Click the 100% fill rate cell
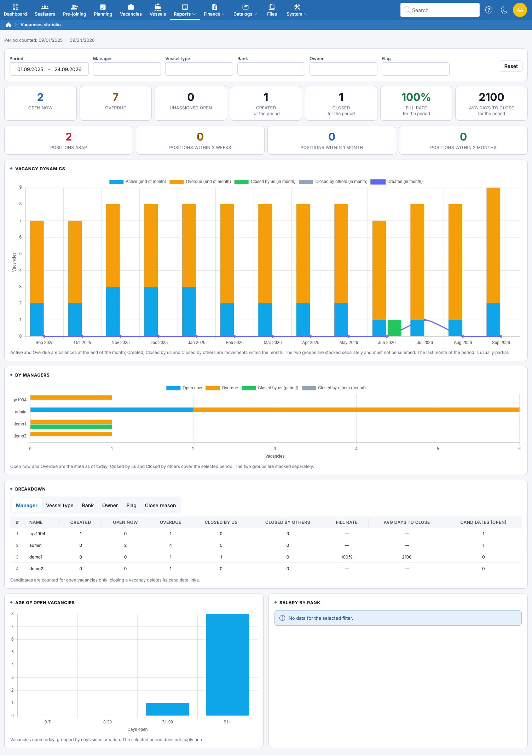532x756 pixels. click(x=347, y=557)
